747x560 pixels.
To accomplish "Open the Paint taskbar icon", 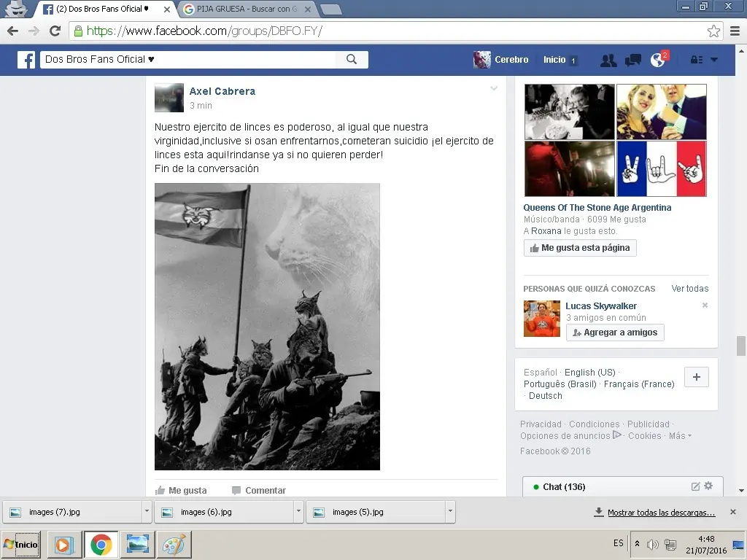I will coord(174,544).
